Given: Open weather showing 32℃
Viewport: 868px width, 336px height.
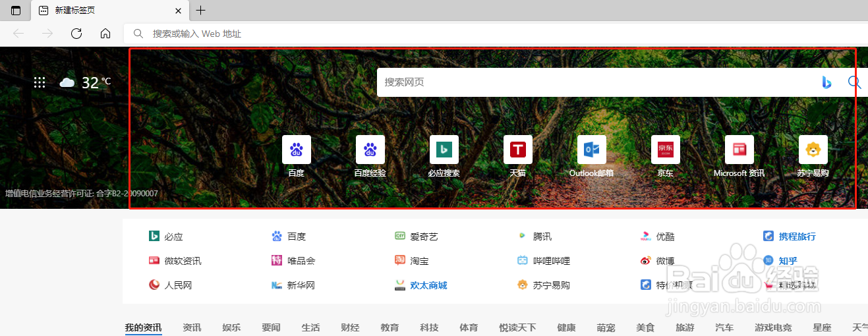Looking at the screenshot, I should (85, 82).
